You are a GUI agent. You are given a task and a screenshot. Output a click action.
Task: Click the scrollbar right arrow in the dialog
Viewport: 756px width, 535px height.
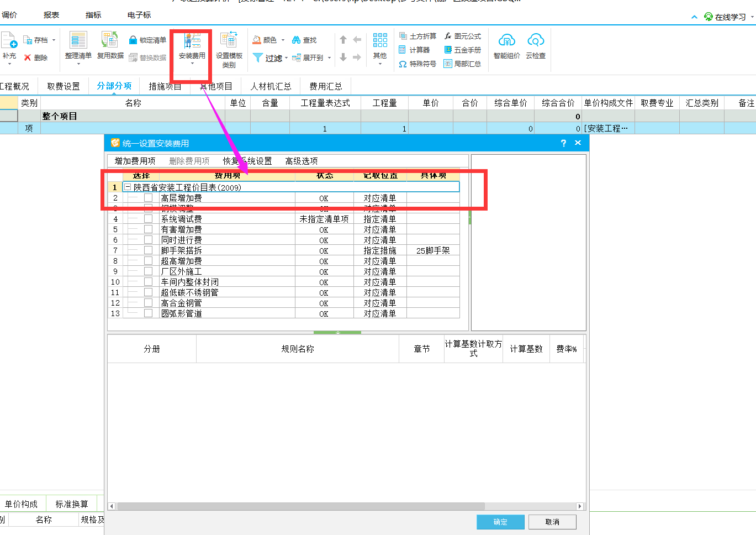coord(579,506)
